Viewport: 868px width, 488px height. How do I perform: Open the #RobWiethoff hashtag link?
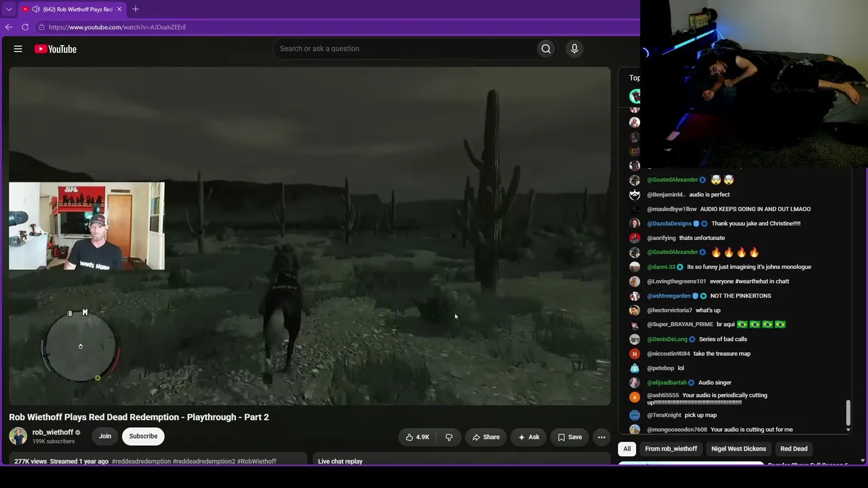coord(256,462)
